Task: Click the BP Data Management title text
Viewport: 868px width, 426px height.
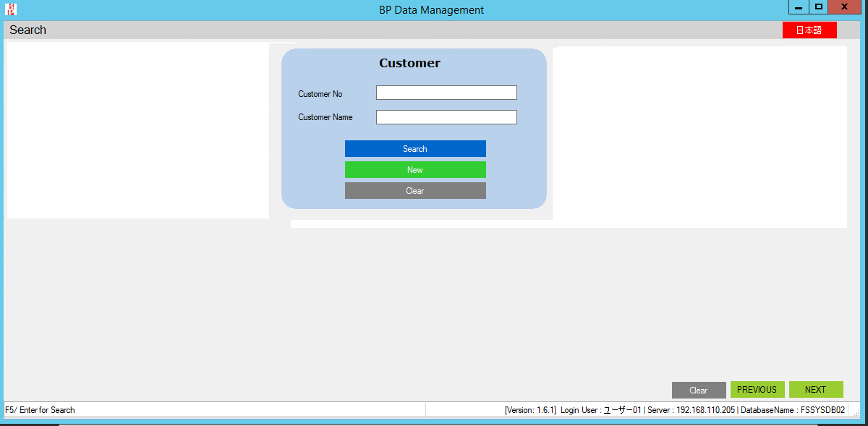Action: coord(432,10)
